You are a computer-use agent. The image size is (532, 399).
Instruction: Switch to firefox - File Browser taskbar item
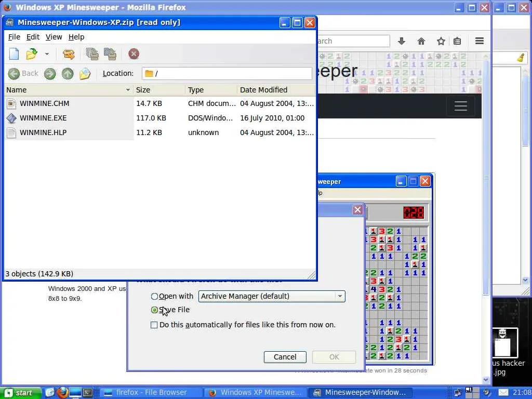[x=151, y=393]
